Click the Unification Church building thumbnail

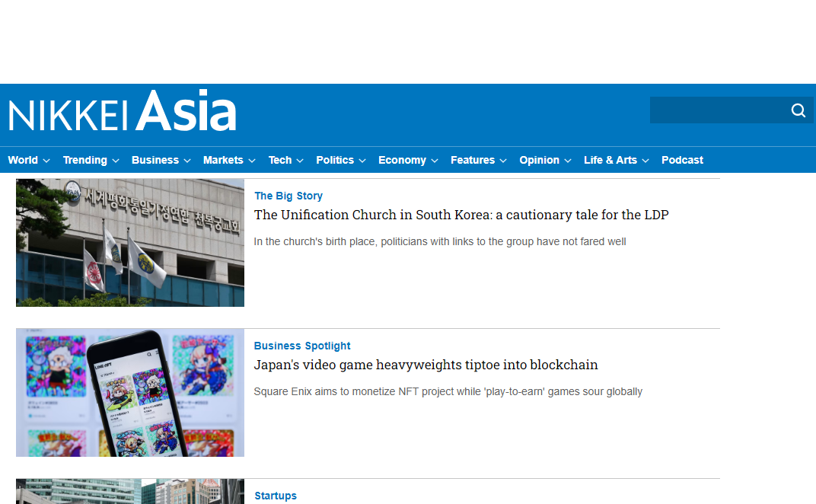point(130,243)
